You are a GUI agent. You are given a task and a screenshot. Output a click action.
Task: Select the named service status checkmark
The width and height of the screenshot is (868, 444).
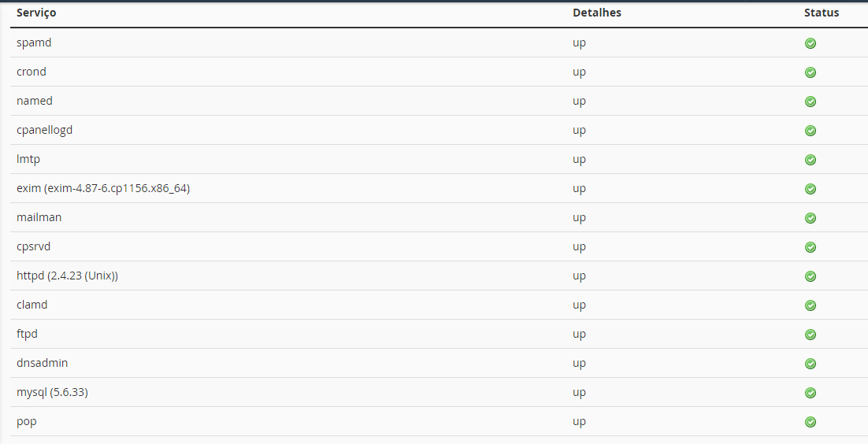click(x=811, y=102)
